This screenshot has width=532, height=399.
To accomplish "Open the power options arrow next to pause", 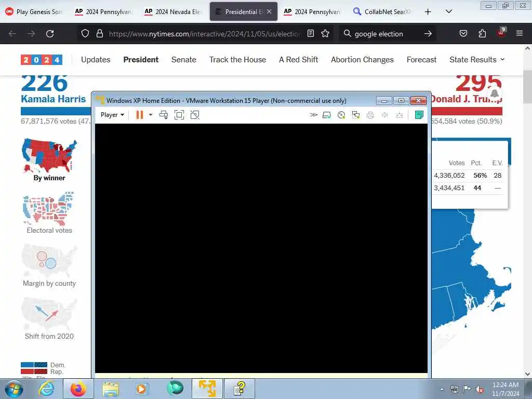I will (x=151, y=115).
